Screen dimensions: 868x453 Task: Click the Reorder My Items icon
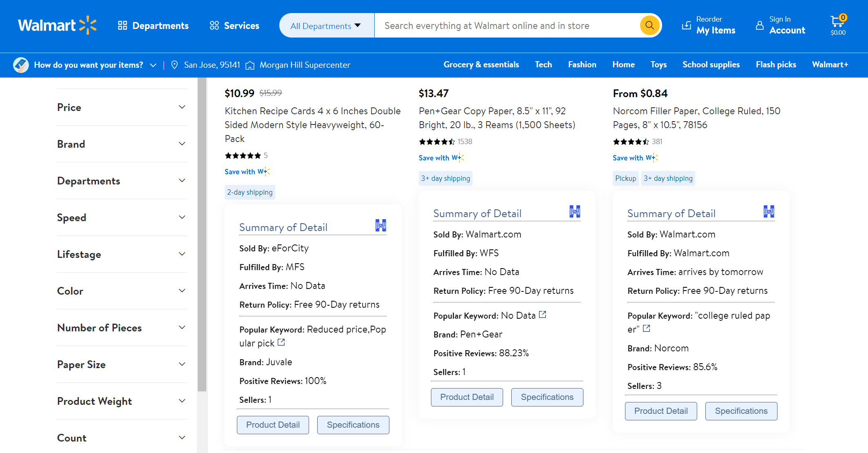pos(687,26)
